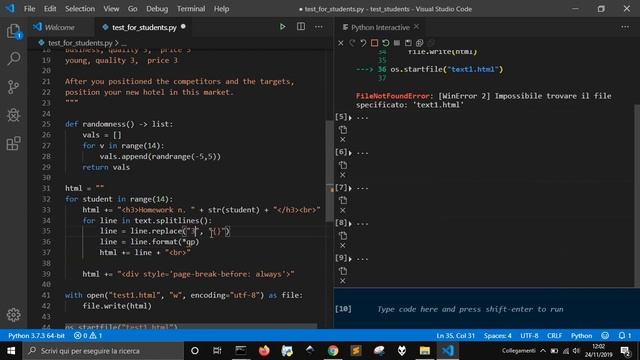
Task: Delete cell [8] with its X
Action: click(343, 245)
